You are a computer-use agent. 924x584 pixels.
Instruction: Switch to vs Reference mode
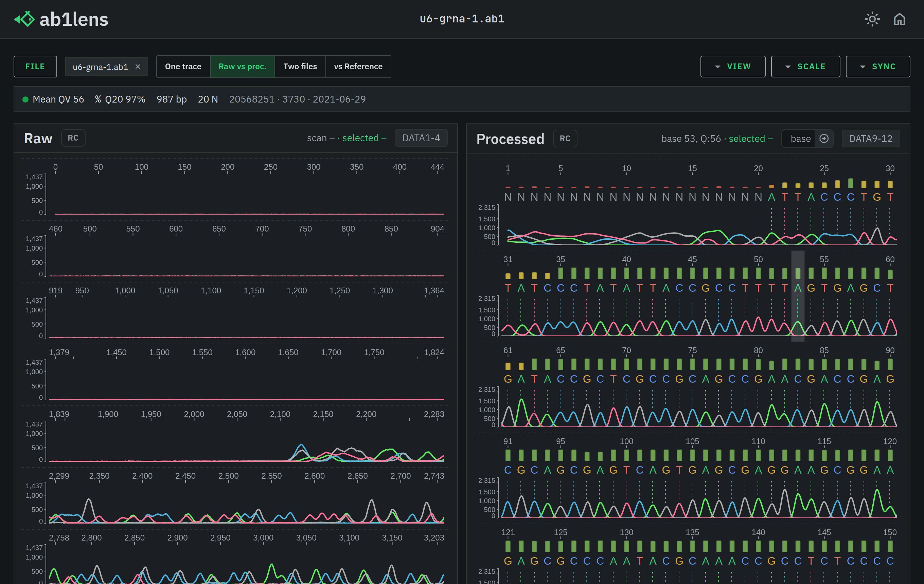tap(358, 66)
